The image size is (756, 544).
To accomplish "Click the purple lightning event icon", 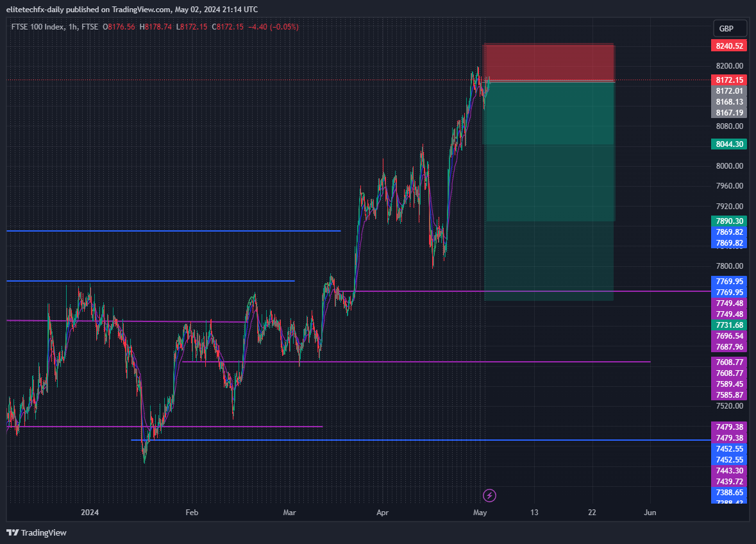I will tap(489, 495).
